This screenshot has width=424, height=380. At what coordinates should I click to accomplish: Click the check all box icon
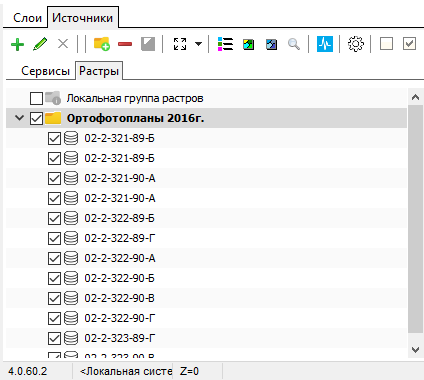(409, 44)
